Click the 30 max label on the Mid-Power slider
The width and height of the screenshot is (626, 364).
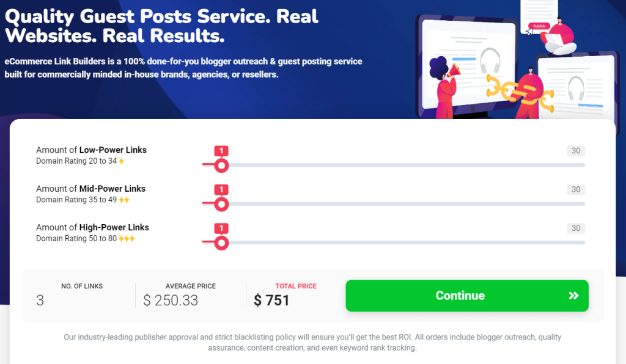[x=576, y=189]
